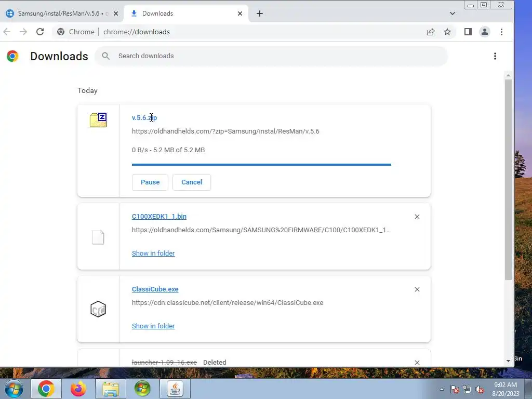Click the v.5.6.zip download progress bar
Image resolution: width=532 pixels, height=399 pixels.
(x=262, y=165)
